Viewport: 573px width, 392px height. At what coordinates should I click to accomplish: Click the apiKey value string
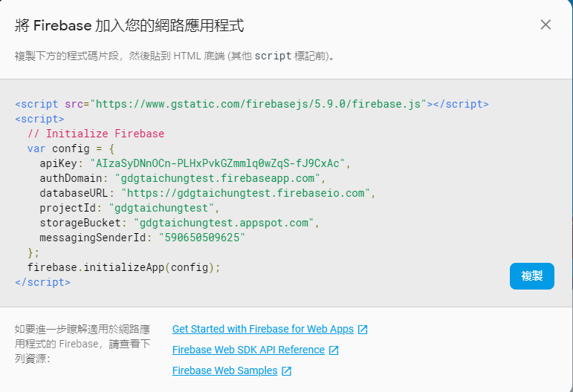tap(218, 163)
